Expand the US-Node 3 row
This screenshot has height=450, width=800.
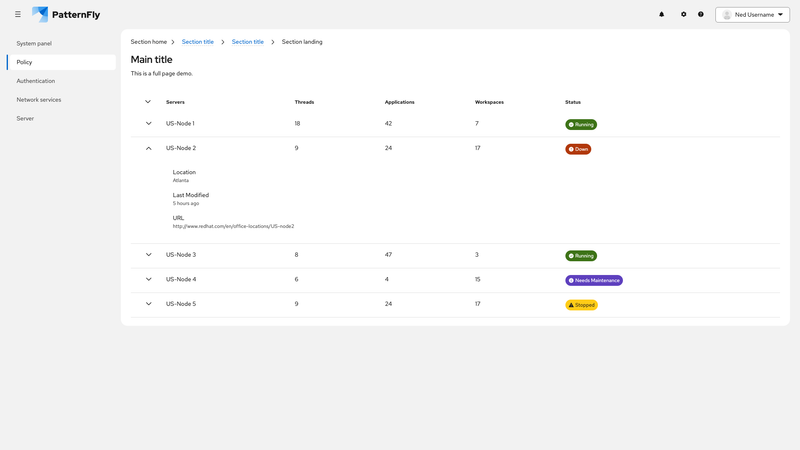(x=148, y=255)
